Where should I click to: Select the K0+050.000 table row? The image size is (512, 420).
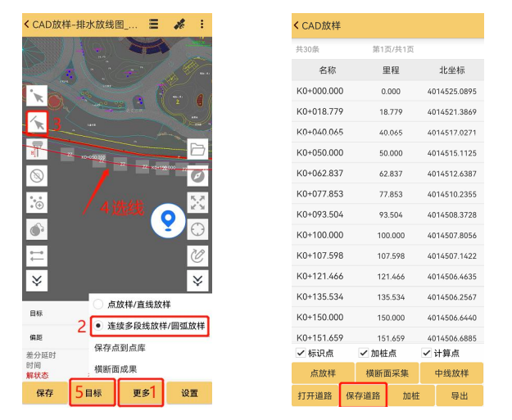pos(387,152)
